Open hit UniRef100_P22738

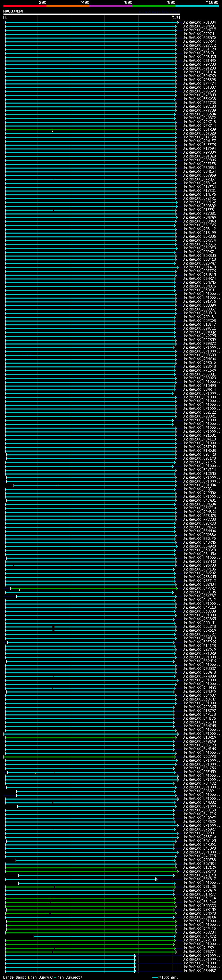click(199, 103)
